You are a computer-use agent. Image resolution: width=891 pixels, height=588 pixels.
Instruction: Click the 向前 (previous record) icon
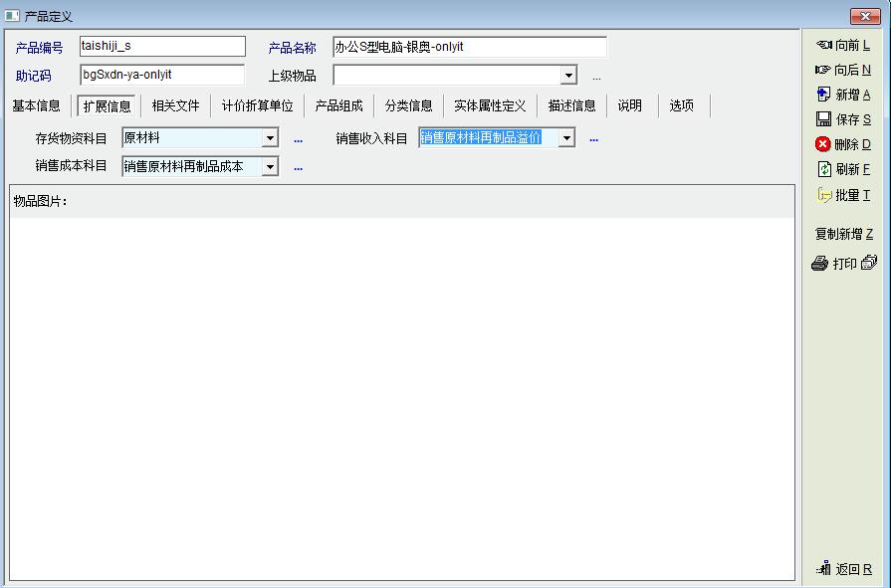(x=823, y=45)
